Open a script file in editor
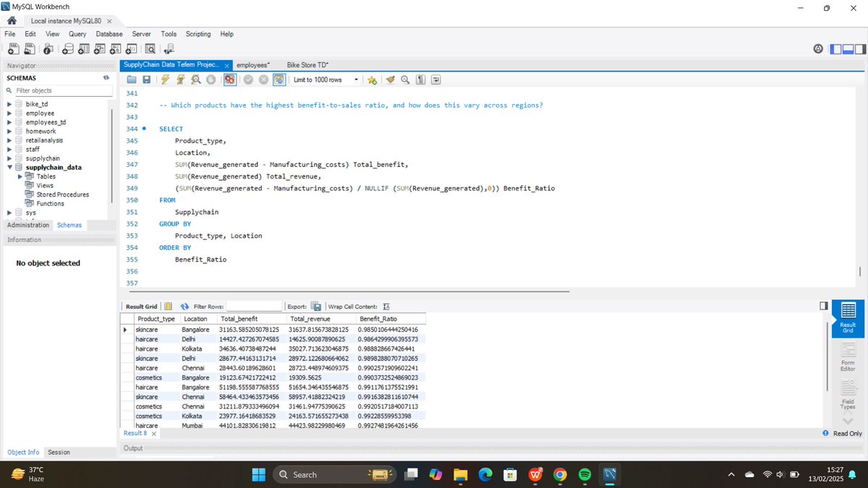868x488 pixels. click(x=133, y=80)
